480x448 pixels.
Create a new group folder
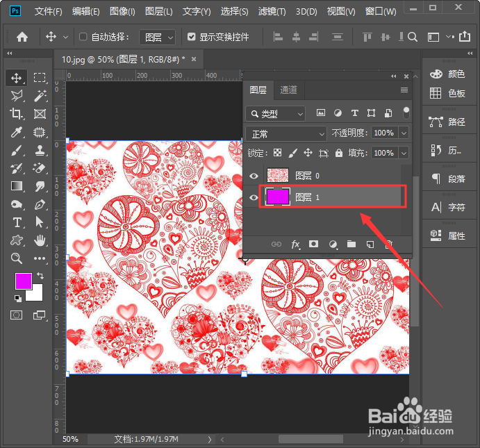(x=351, y=244)
